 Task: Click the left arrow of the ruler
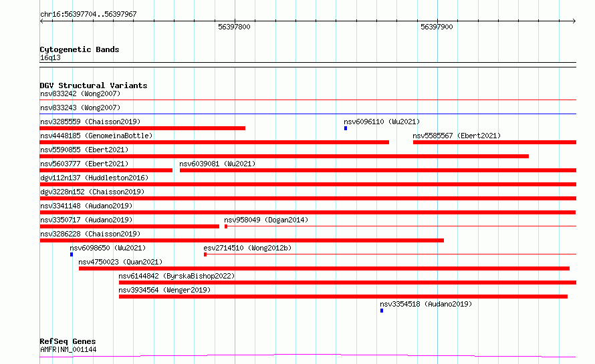click(x=41, y=21)
